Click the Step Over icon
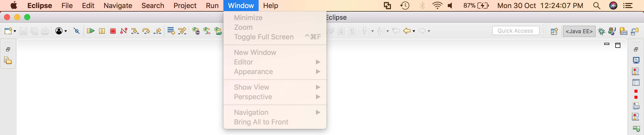Viewport: 644px width, 135px height. click(146, 31)
